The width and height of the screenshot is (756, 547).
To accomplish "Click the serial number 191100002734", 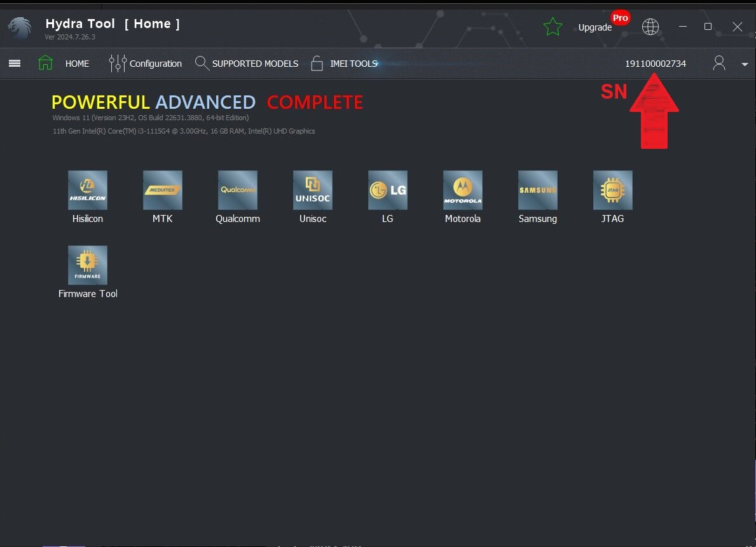I will click(x=655, y=64).
